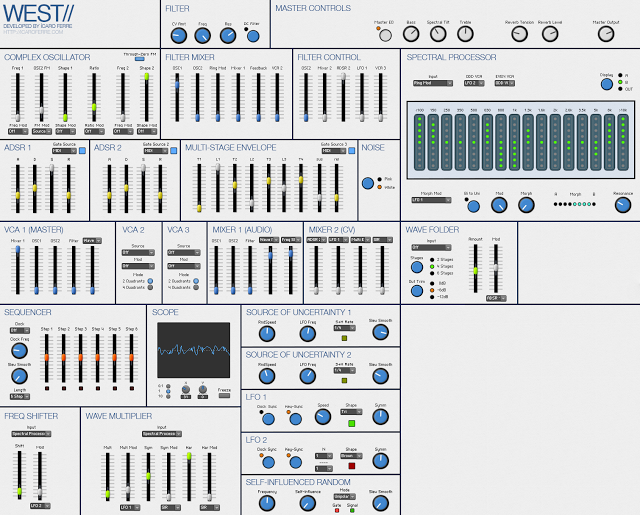
Task: Toggle the Multi-Stage Envelope gate button
Action: coord(351,151)
